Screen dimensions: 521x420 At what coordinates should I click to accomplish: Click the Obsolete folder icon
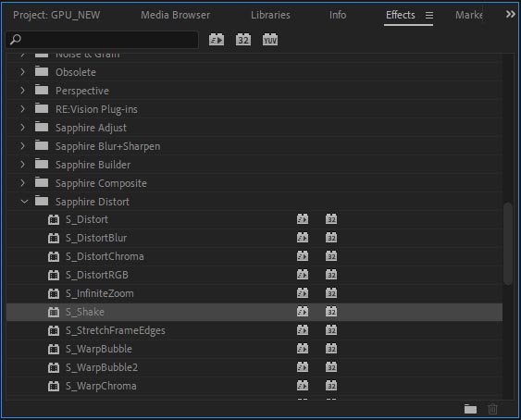(x=42, y=71)
